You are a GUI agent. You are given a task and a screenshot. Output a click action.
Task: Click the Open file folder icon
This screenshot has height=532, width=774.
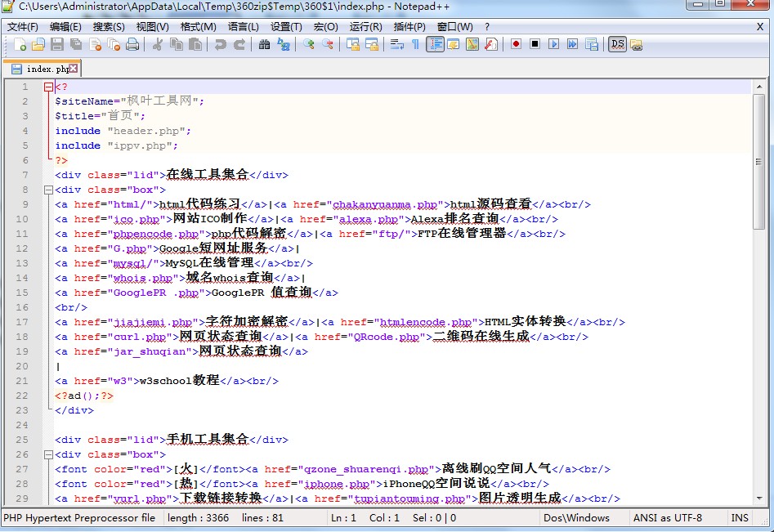click(38, 44)
